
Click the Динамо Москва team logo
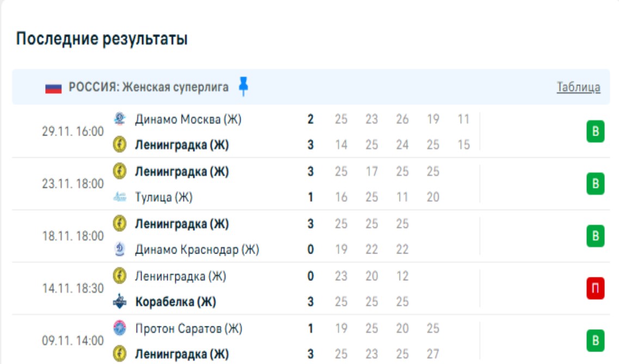click(x=119, y=119)
